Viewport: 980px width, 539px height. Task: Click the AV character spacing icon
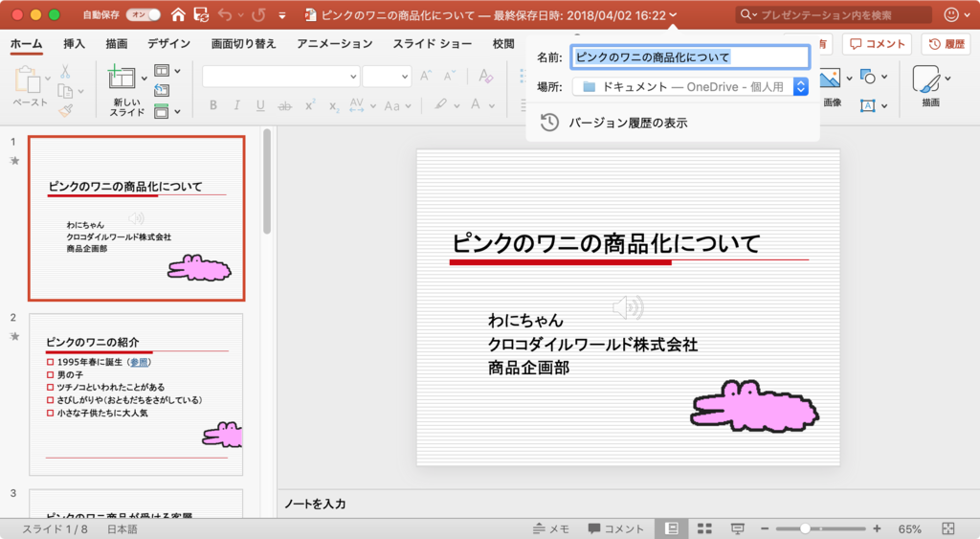pyautogui.click(x=356, y=105)
